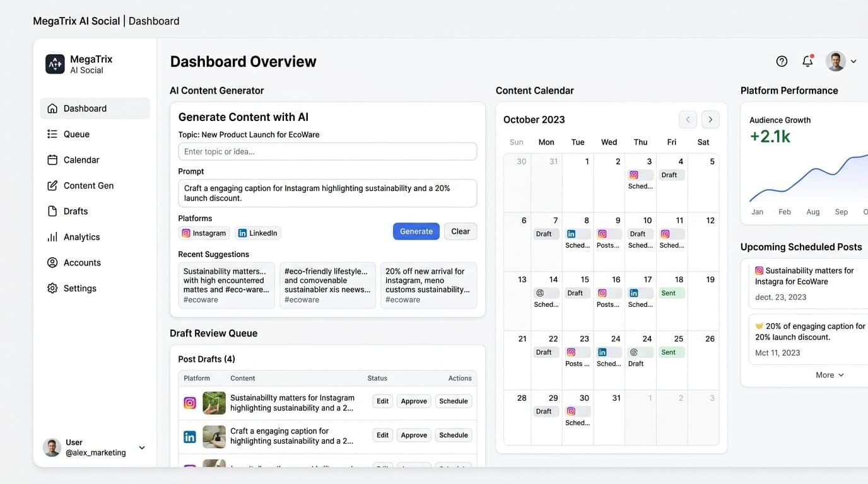Approve the Sustainability matters Instagram draft
868x484 pixels.
tap(414, 401)
